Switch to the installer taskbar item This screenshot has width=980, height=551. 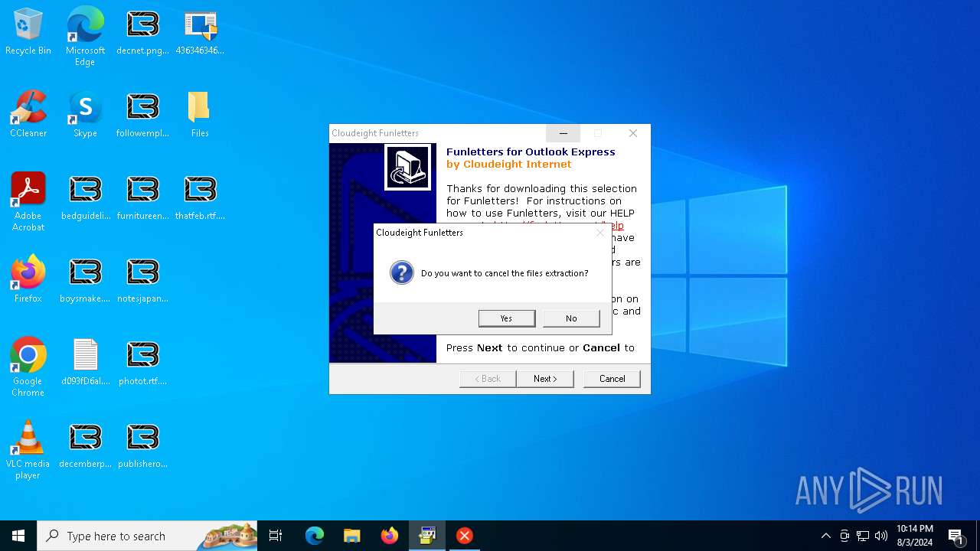pos(427,536)
